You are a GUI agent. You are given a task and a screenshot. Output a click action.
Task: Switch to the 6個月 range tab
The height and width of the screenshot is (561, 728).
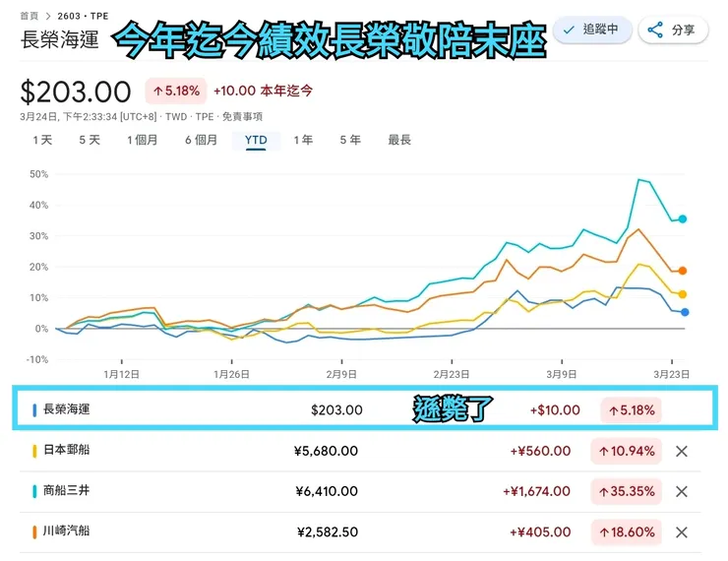coord(201,140)
